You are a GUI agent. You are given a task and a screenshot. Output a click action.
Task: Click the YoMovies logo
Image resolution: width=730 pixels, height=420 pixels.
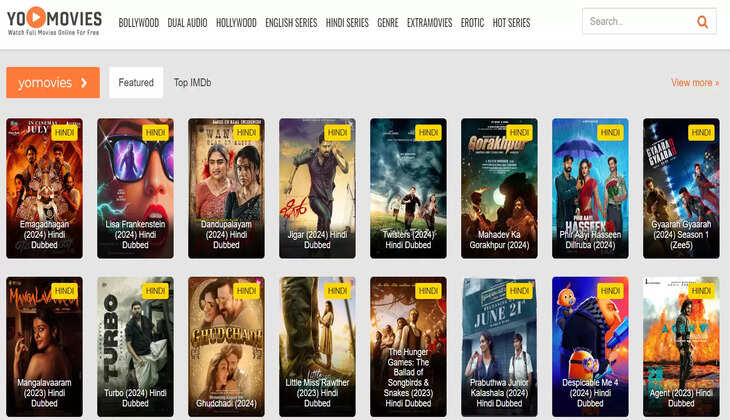(54, 20)
